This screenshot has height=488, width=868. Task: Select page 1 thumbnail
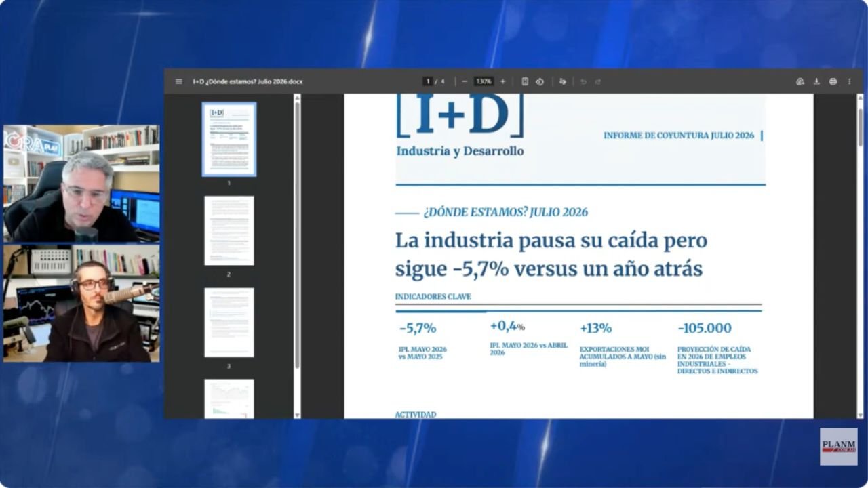point(229,139)
